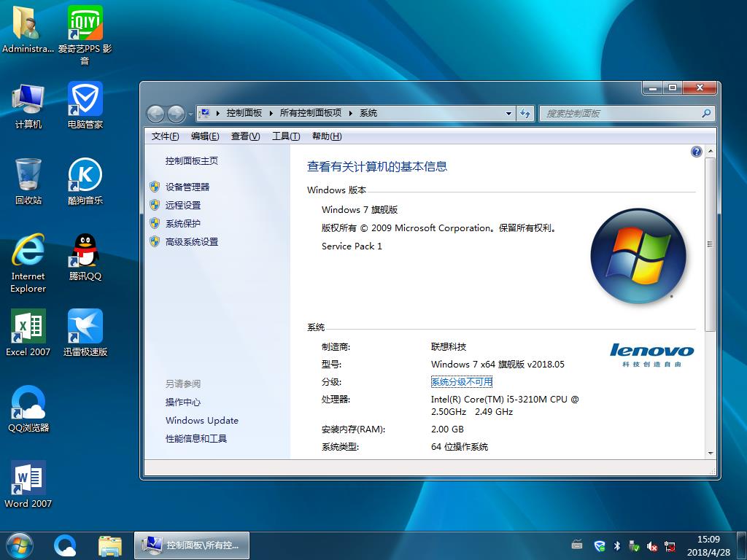Image resolution: width=747 pixels, height=560 pixels.
Task: Open the 查看 menu
Action: (x=245, y=136)
